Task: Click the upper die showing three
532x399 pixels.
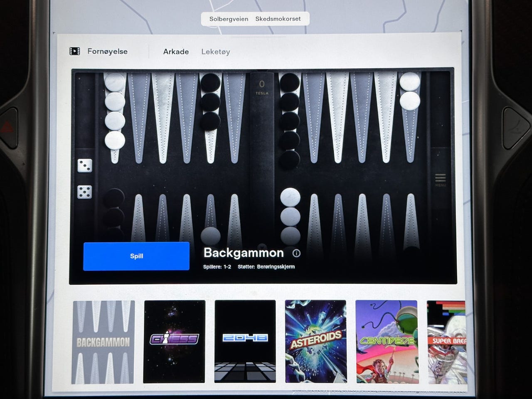Action: click(85, 165)
